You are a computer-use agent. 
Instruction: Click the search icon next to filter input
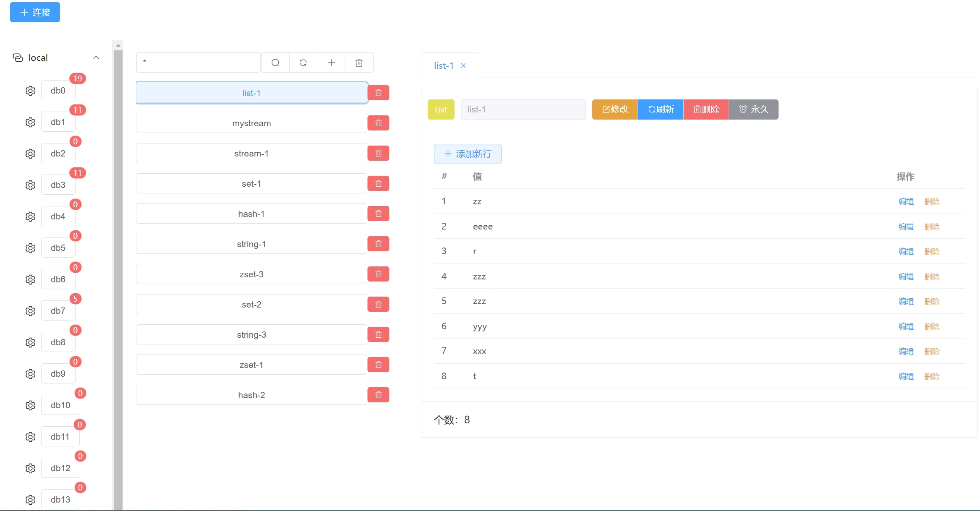(275, 63)
